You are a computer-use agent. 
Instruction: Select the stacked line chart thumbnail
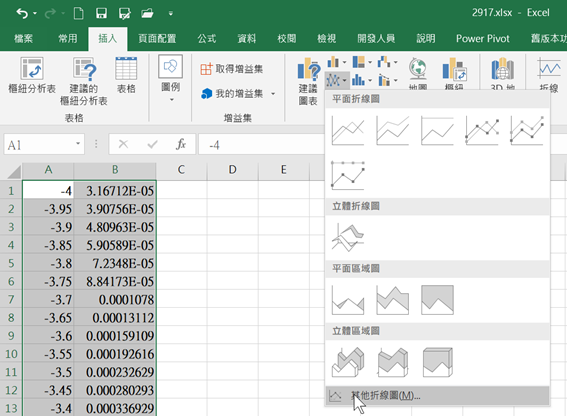393,130
